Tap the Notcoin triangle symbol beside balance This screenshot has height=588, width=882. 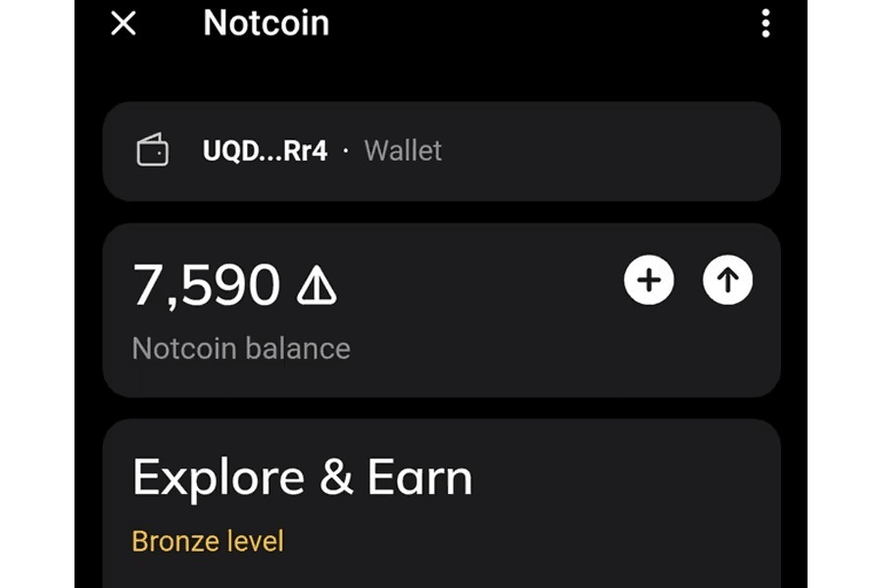317,286
